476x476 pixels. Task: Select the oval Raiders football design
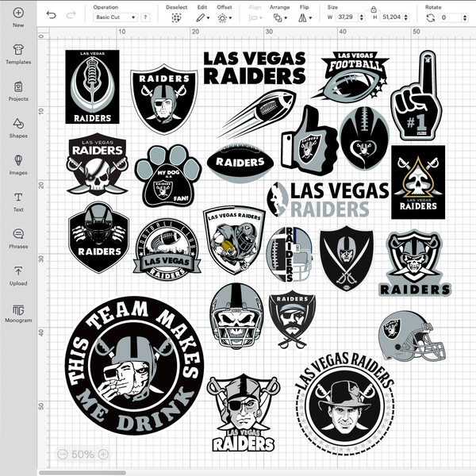240,163
